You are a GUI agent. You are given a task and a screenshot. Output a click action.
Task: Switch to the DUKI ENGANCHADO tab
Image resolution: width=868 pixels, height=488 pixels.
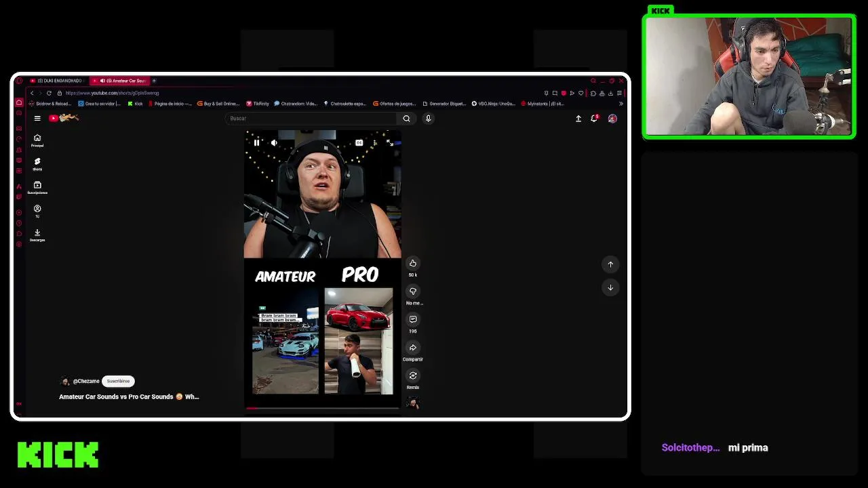click(57, 81)
